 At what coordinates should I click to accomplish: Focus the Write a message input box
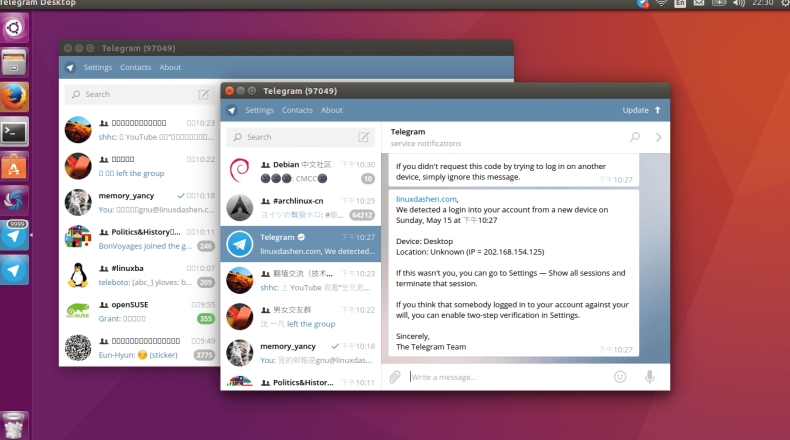(505, 377)
